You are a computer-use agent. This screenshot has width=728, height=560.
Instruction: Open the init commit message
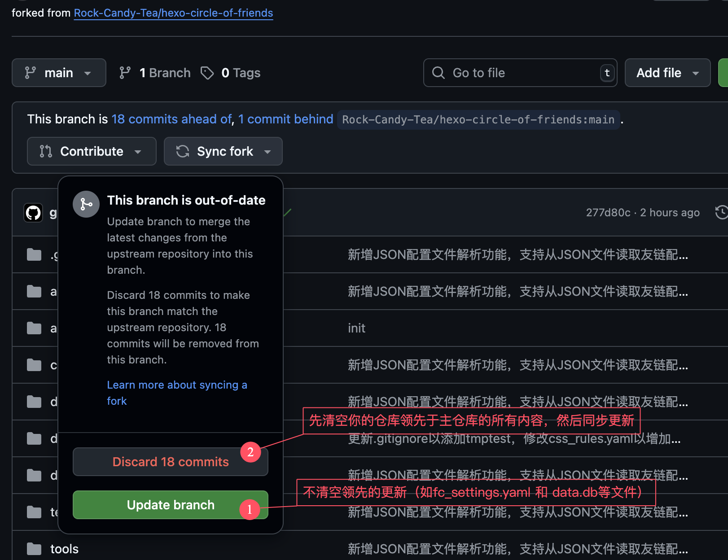[356, 328]
